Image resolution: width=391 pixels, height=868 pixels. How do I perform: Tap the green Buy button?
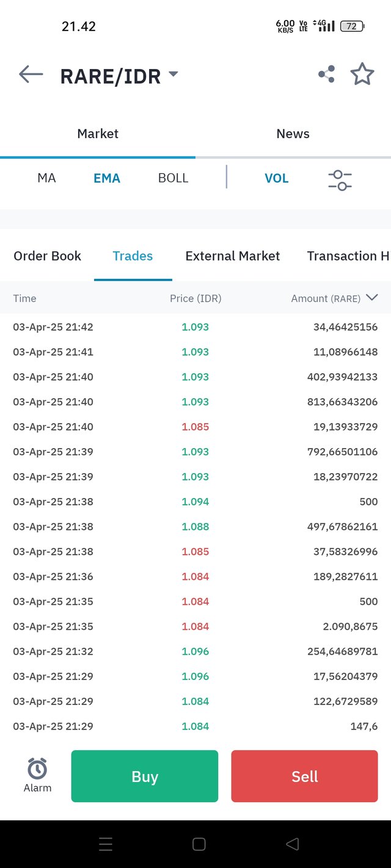(145, 776)
